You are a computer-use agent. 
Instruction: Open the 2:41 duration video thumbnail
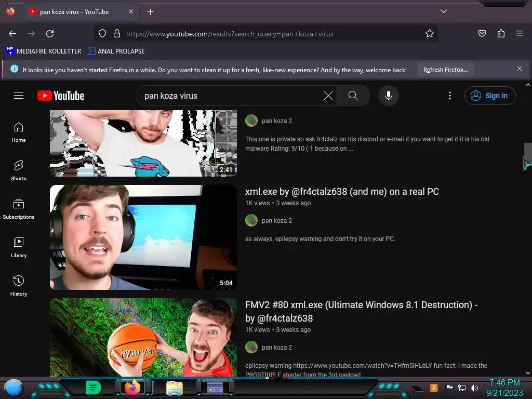[143, 143]
